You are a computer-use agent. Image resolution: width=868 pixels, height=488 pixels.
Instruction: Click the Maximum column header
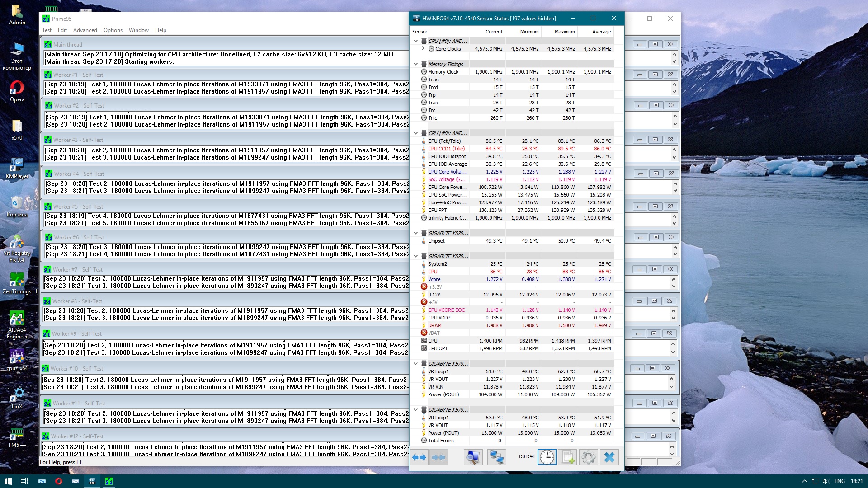pos(564,32)
